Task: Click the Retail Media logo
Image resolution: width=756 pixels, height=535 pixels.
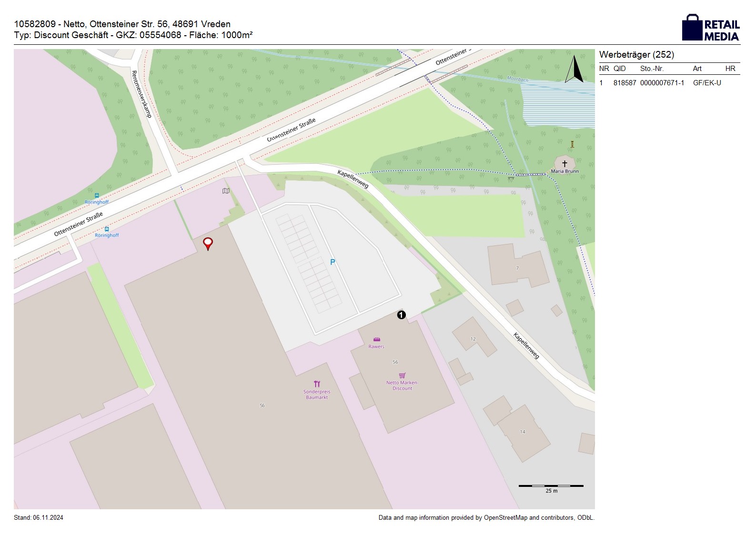Action: 711,28
